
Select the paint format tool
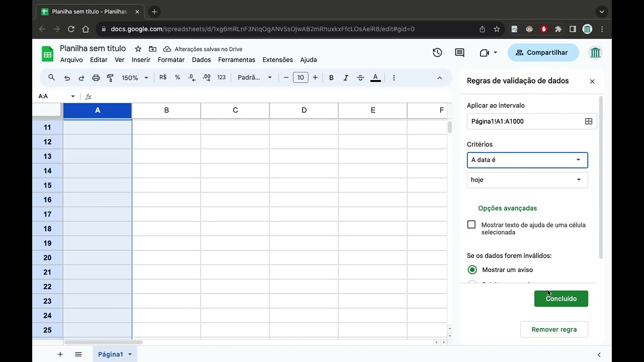coord(110,78)
